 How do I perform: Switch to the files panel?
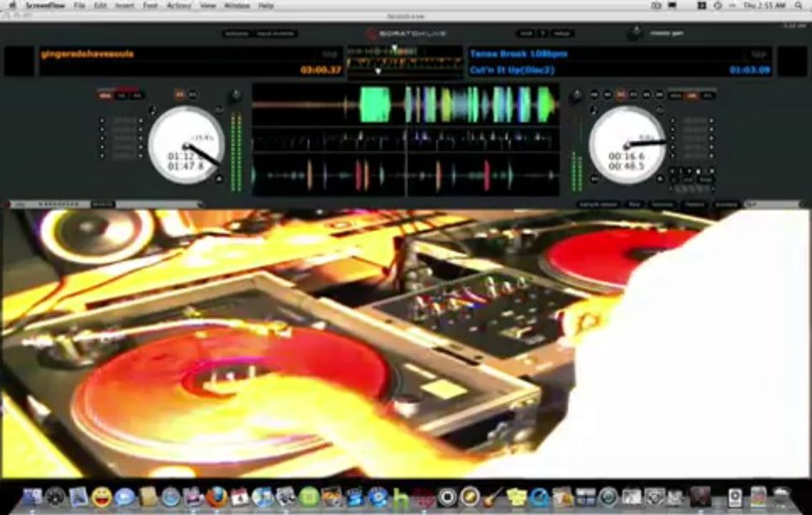point(635,205)
